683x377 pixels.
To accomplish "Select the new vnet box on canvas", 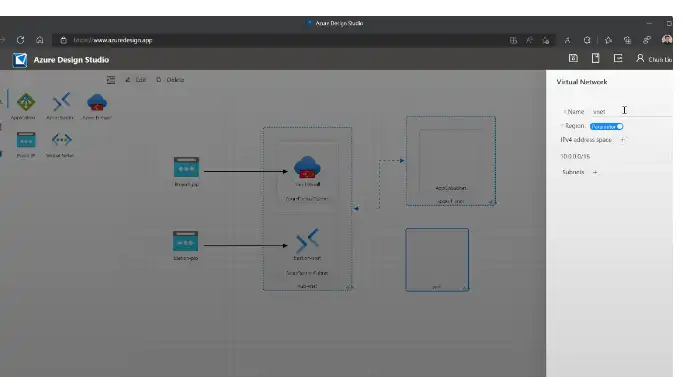I will click(437, 260).
